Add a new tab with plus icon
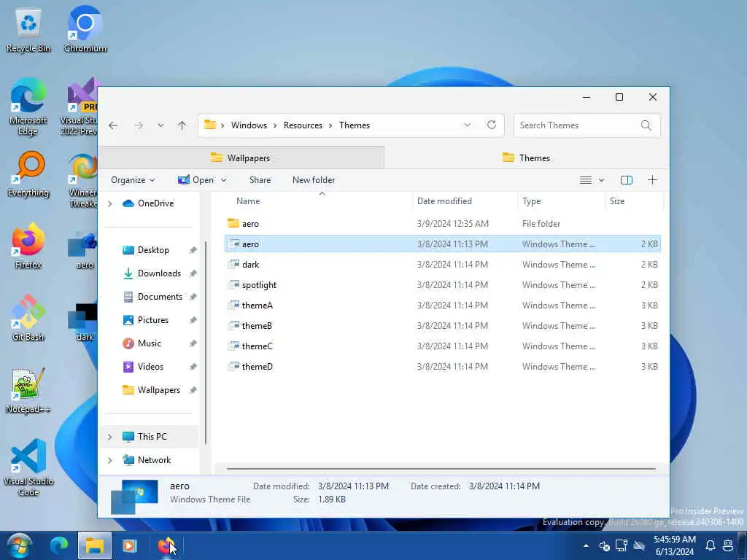 coord(652,179)
